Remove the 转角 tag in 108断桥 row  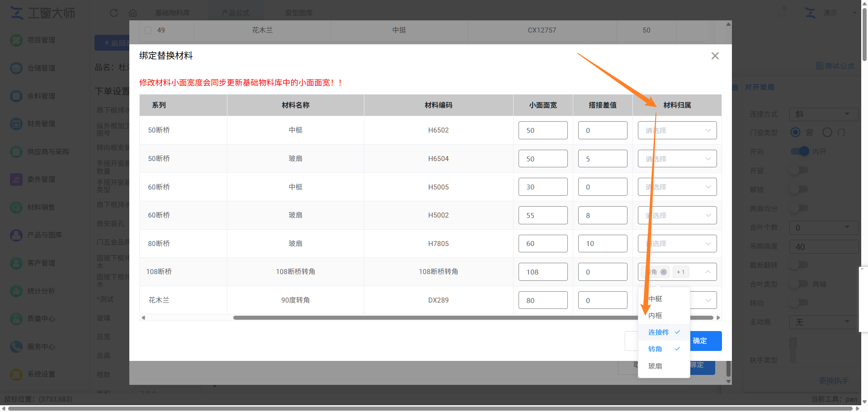664,272
